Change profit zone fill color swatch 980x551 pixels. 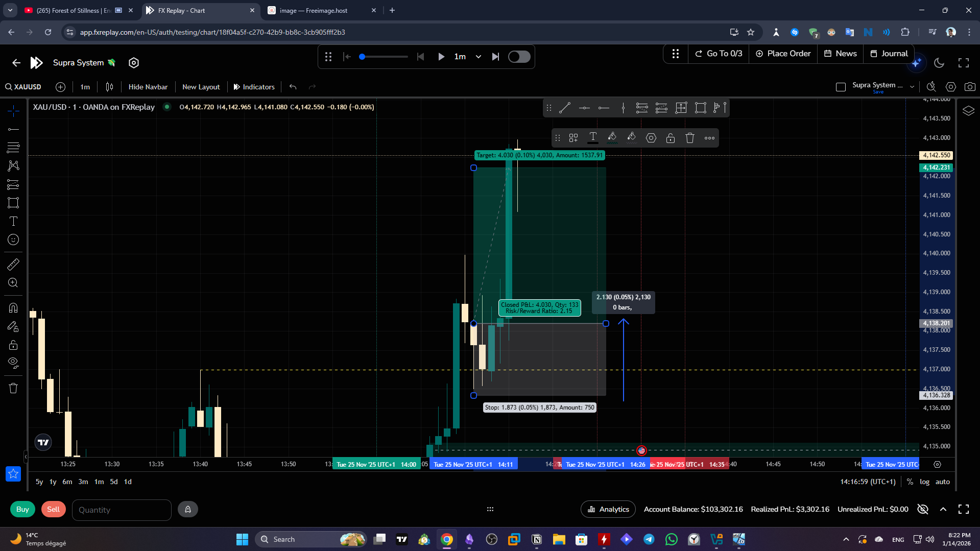(612, 138)
